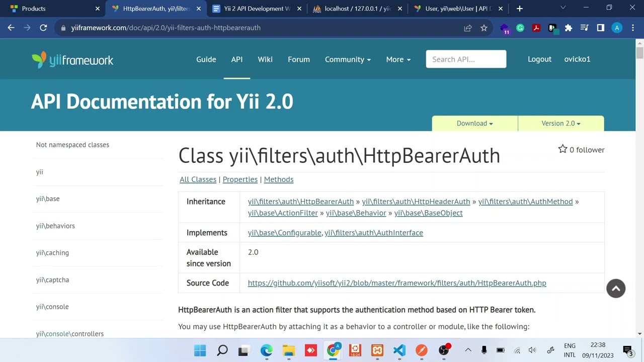Image resolution: width=644 pixels, height=362 pixels.
Task: Select yii\behaviors in the sidebar
Action: pos(55,226)
